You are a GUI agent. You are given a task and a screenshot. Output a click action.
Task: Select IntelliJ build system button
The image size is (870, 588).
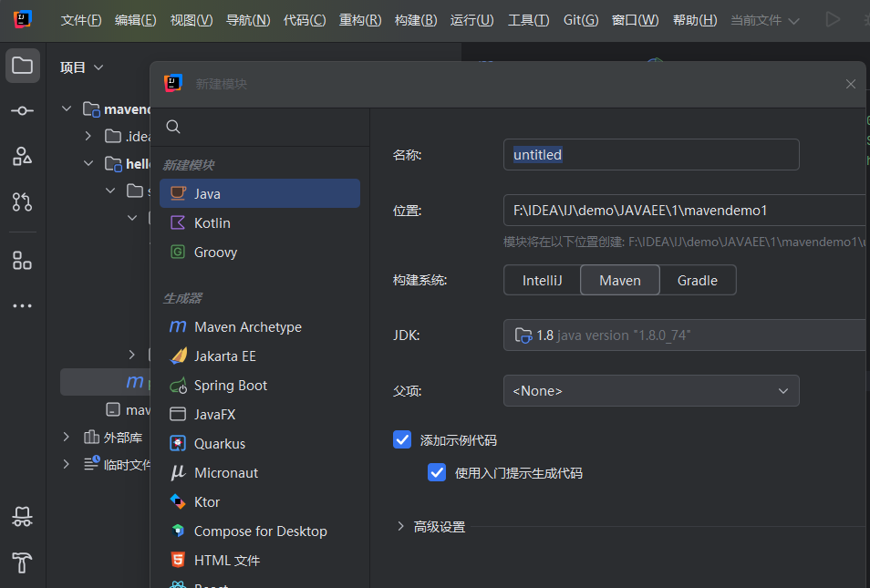[542, 281]
